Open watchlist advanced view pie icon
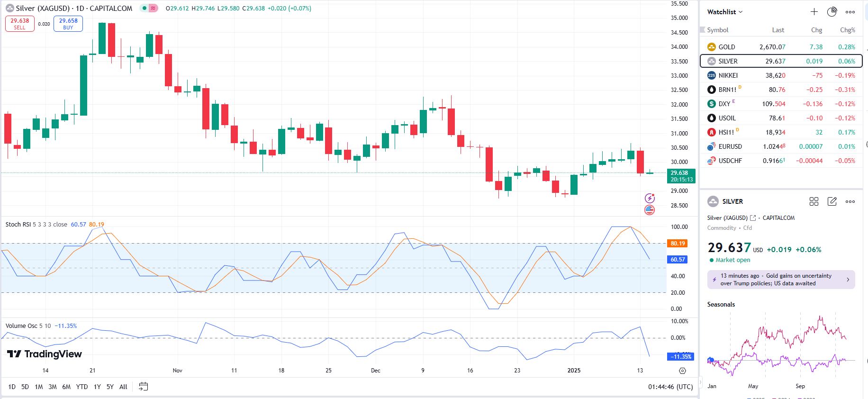 tap(832, 12)
